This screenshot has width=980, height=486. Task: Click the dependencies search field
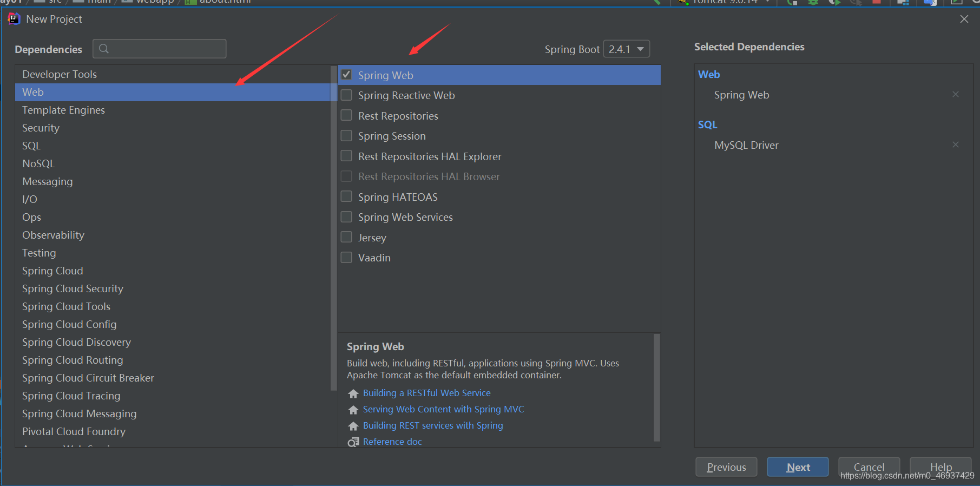click(160, 49)
